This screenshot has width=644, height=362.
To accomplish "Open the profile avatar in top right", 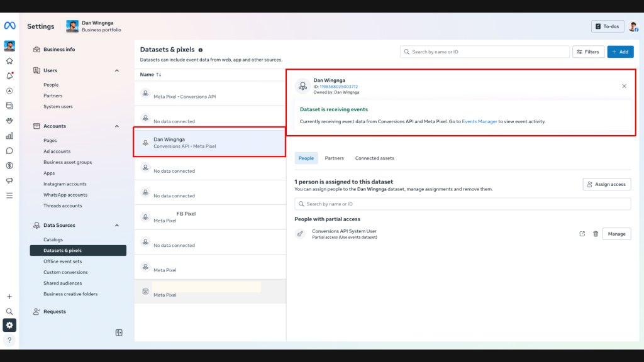I will 633,26.
